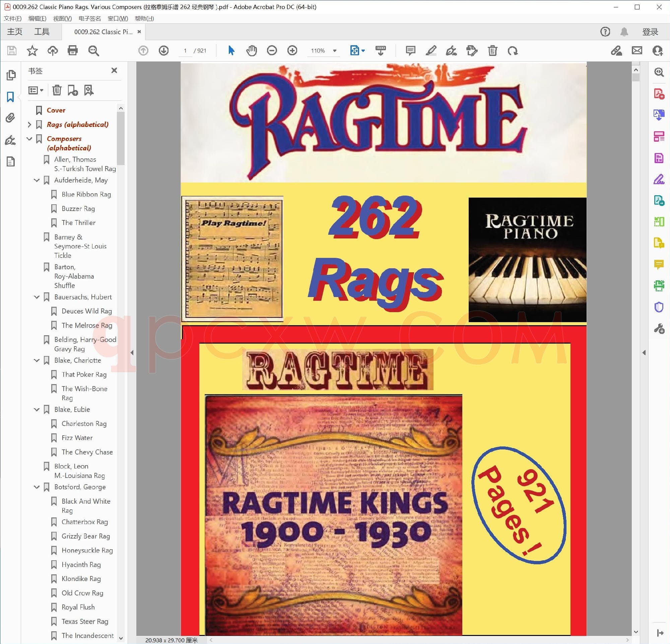Viewport: 670px width, 644px height.
Task: Click the 登录 sign-in button
Action: (650, 32)
